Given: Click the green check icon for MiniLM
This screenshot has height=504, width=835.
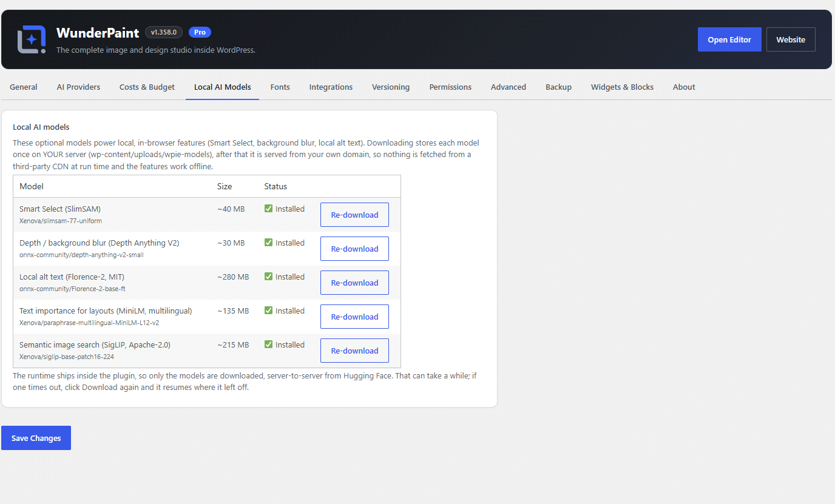Looking at the screenshot, I should (269, 311).
